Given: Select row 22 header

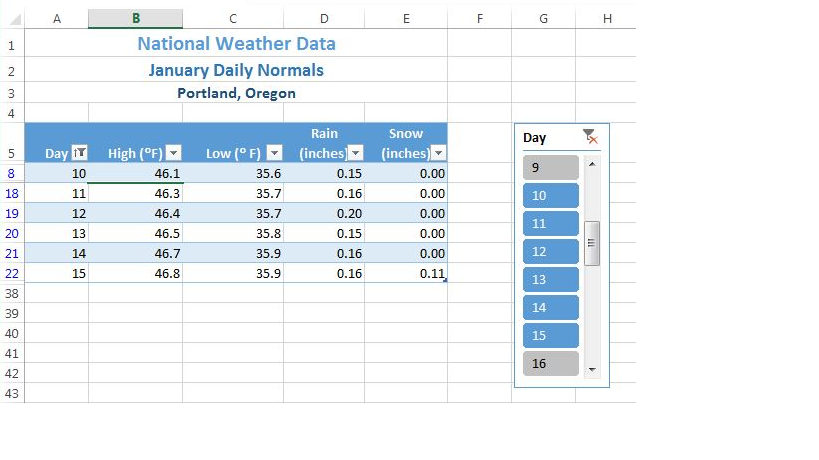Looking at the screenshot, I should point(11,273).
